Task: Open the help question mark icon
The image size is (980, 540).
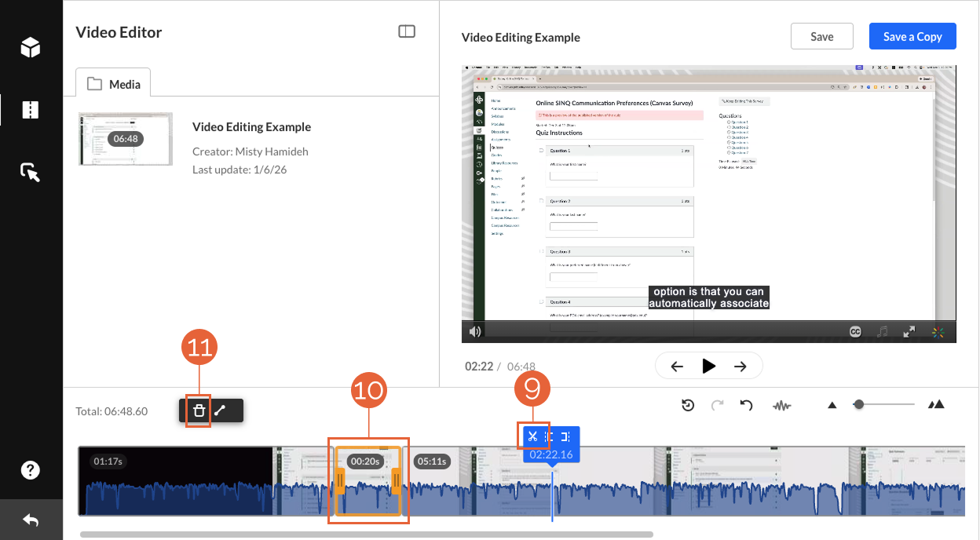Action: 30,469
